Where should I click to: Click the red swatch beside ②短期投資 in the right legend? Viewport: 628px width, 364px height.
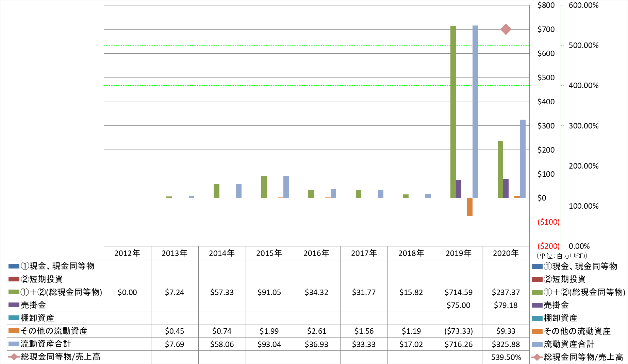click(537, 279)
